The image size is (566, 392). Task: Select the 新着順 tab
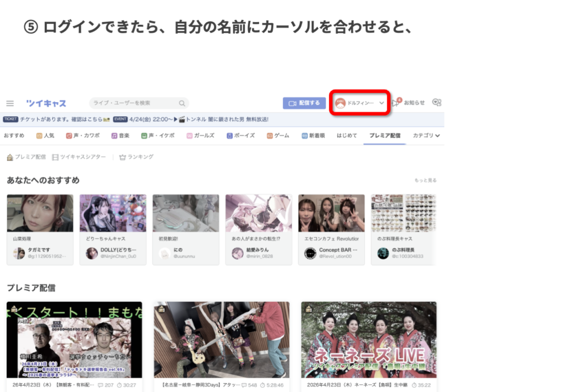click(x=313, y=135)
